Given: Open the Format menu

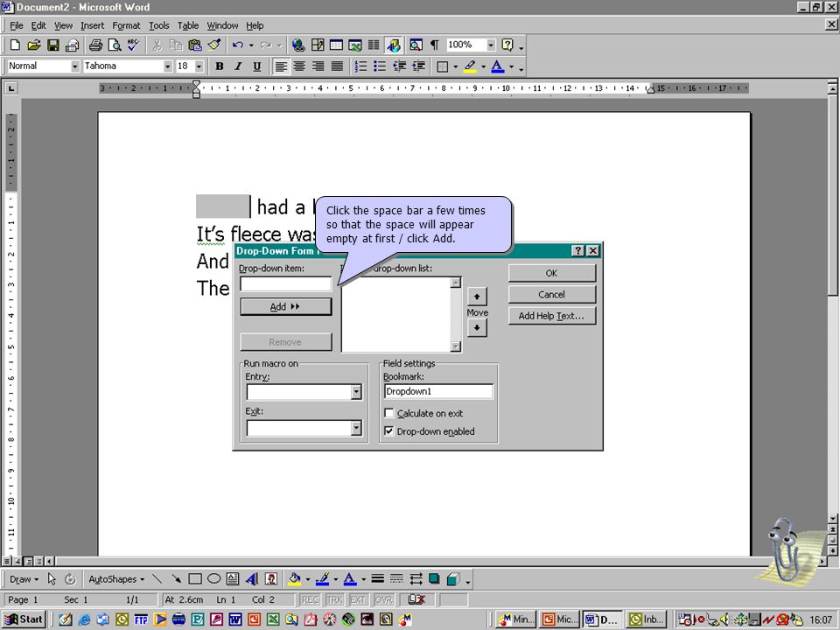Looking at the screenshot, I should click(x=126, y=25).
